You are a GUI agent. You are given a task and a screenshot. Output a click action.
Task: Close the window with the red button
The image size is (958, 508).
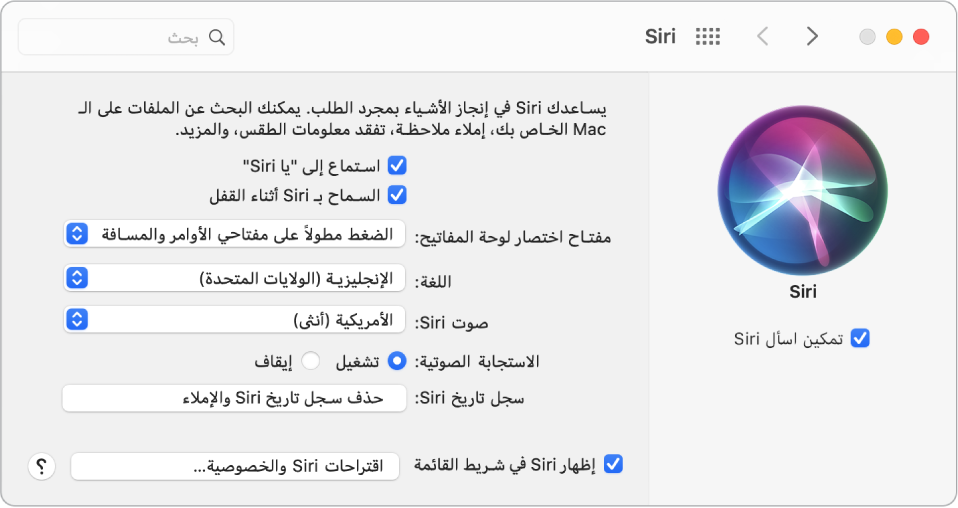click(921, 37)
